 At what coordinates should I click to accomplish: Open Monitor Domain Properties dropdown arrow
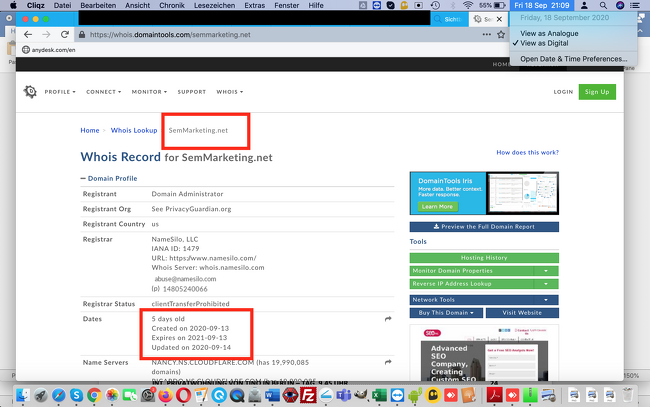point(545,271)
